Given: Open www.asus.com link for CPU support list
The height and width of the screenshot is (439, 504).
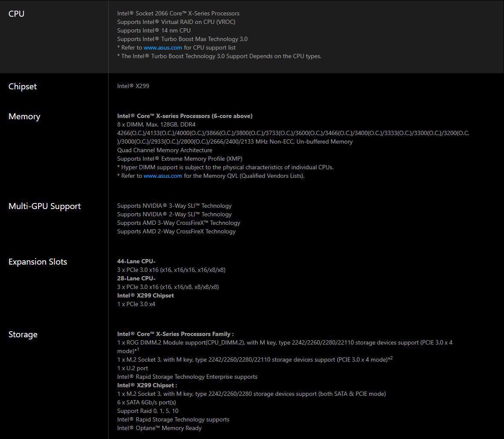Looking at the screenshot, I should (x=163, y=47).
